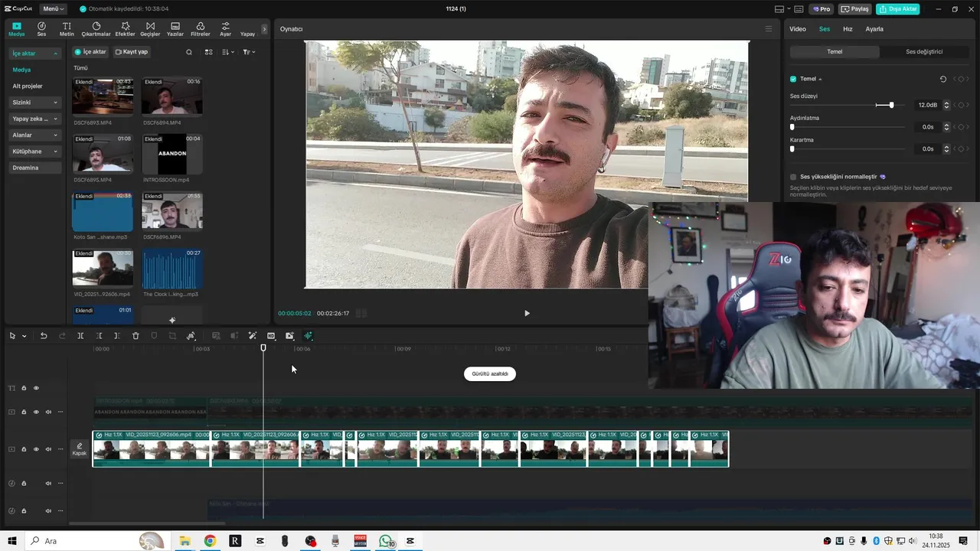This screenshot has width=980, height=551.
Task: Mute the bottom Koto San audio track
Action: coord(48,510)
